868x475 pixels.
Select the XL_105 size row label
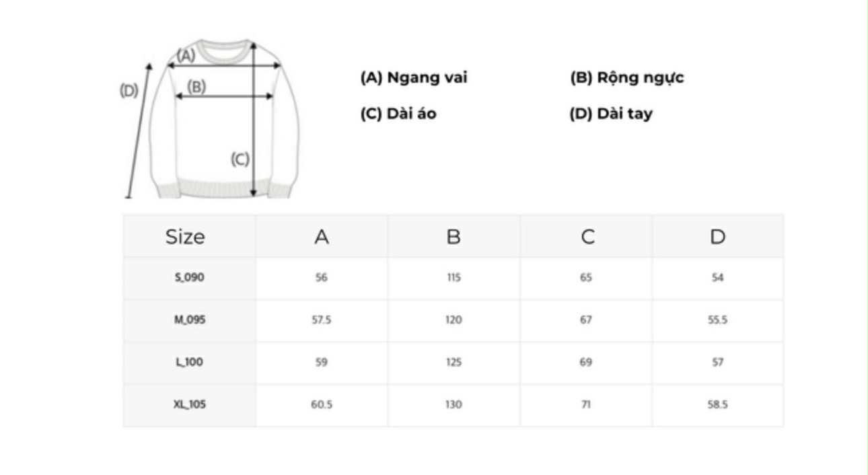click(189, 404)
